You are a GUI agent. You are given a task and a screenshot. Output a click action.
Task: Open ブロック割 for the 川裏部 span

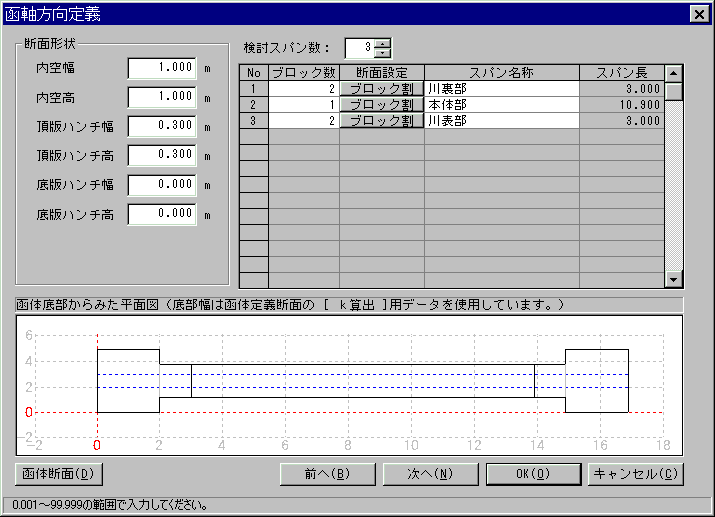(x=382, y=88)
